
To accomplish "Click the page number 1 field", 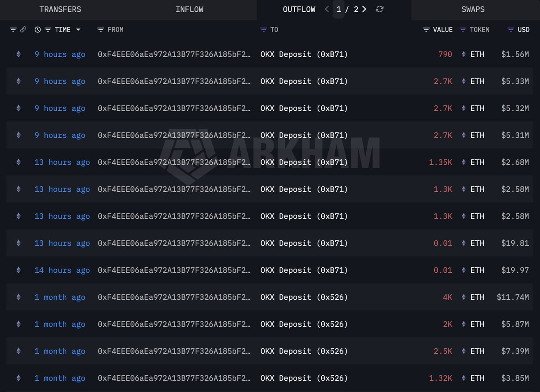I will point(339,9).
